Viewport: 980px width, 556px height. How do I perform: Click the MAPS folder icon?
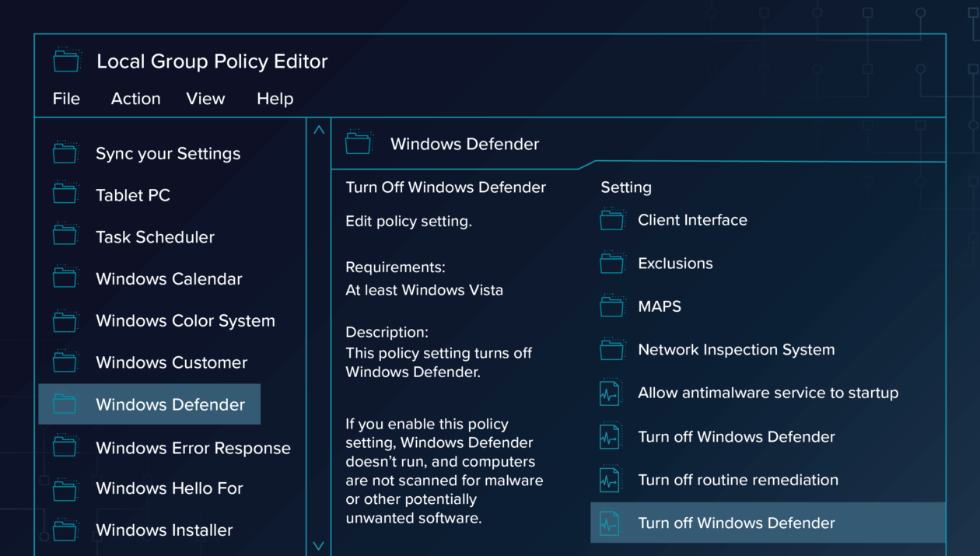(612, 306)
